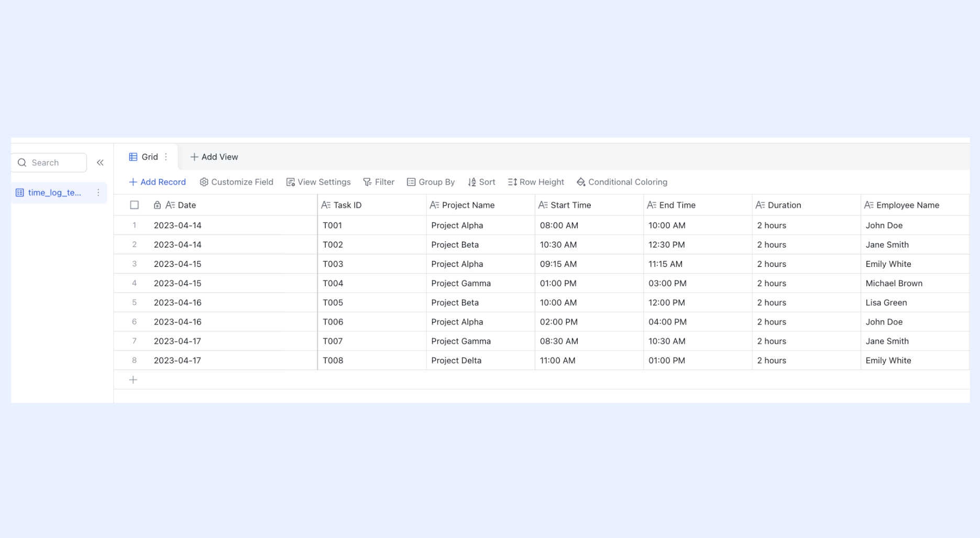Screen dimensions: 980x538
Task: Select the 02:00 PM start time cell
Action: tap(589, 322)
